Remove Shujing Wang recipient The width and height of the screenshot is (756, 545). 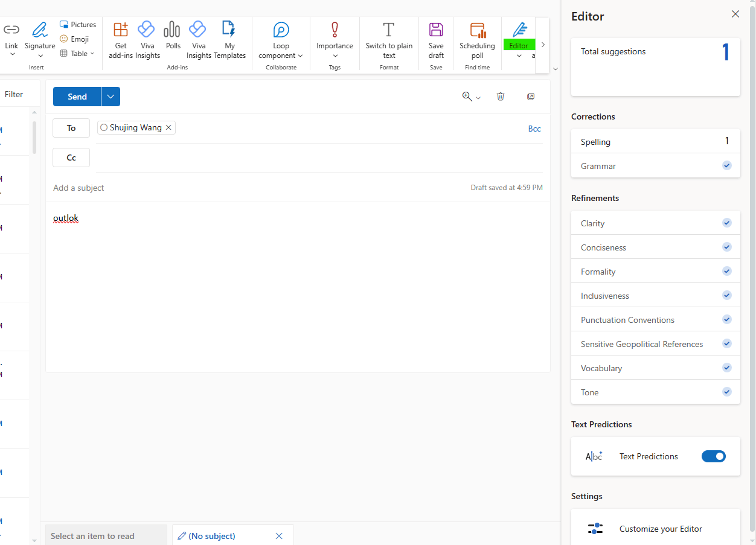point(168,127)
